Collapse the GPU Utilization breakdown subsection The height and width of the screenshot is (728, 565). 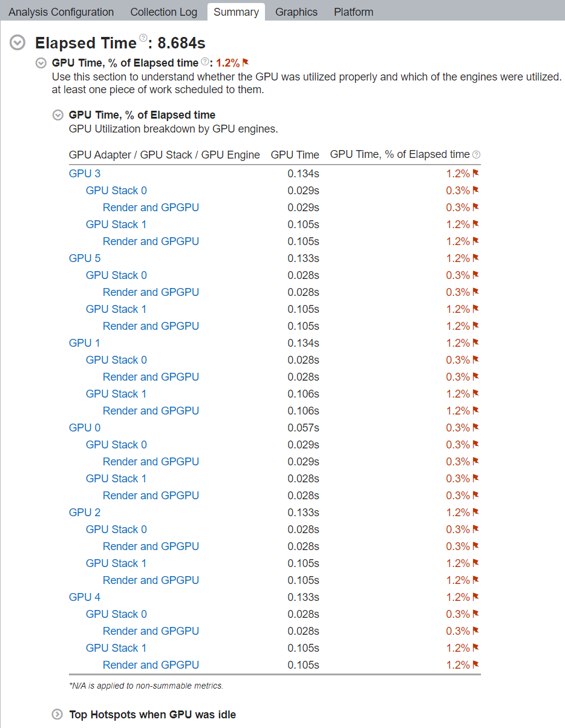point(58,115)
